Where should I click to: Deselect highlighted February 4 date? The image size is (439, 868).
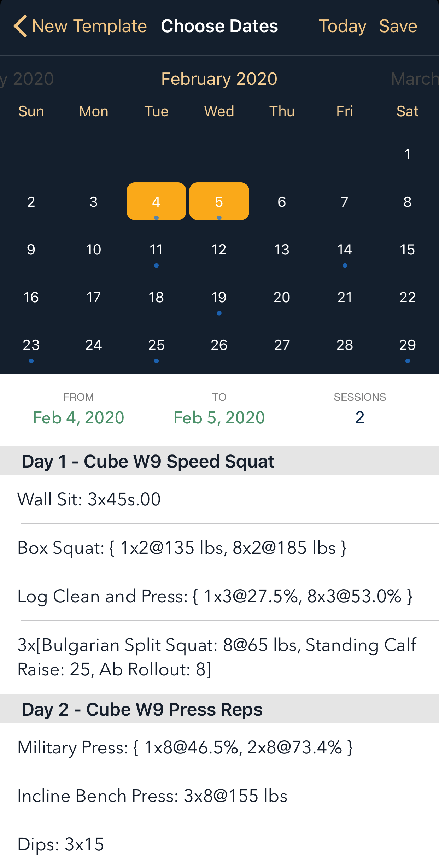(156, 201)
